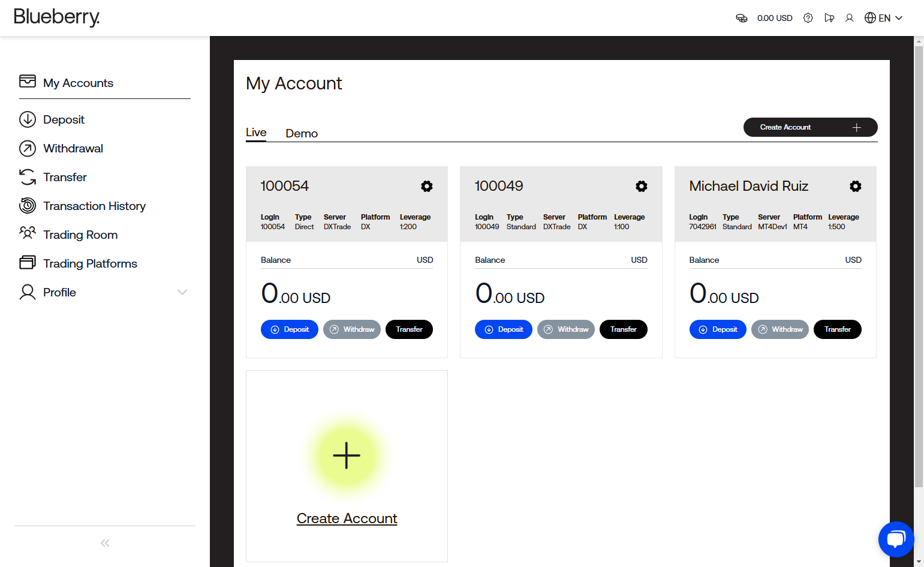The image size is (924, 567).
Task: Click leverage value 1:500
Action: (x=836, y=227)
